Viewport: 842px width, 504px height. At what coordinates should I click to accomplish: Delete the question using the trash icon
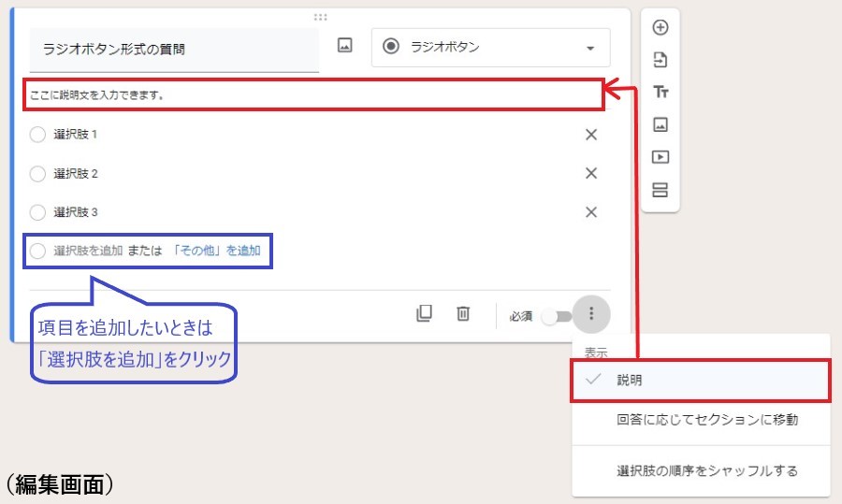click(462, 314)
